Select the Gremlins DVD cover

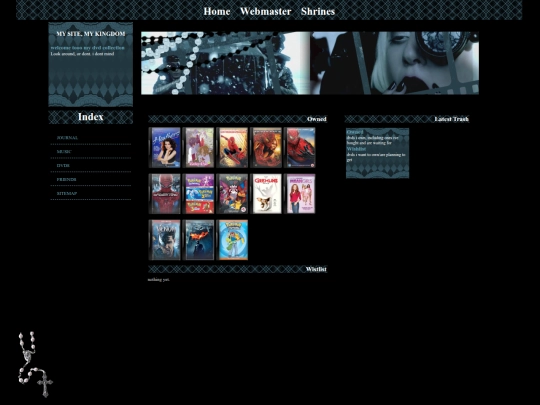[266, 194]
